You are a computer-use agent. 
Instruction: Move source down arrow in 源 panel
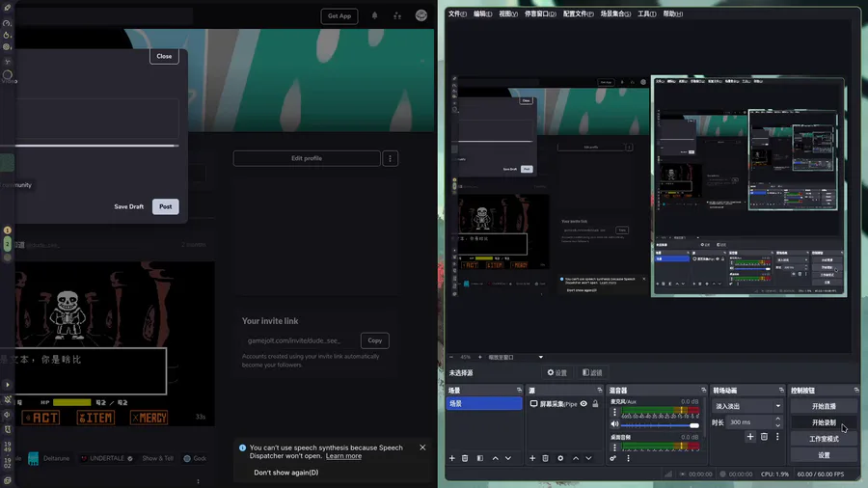pyautogui.click(x=588, y=458)
